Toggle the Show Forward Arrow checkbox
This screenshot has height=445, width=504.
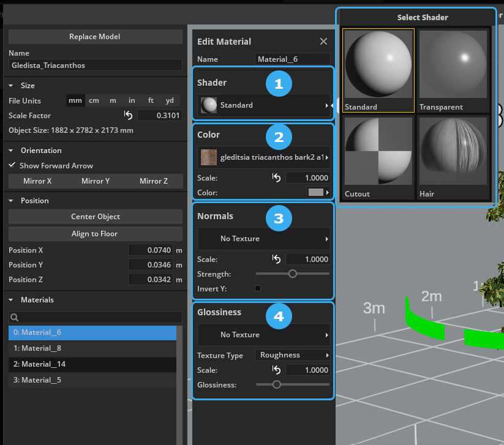(x=12, y=165)
